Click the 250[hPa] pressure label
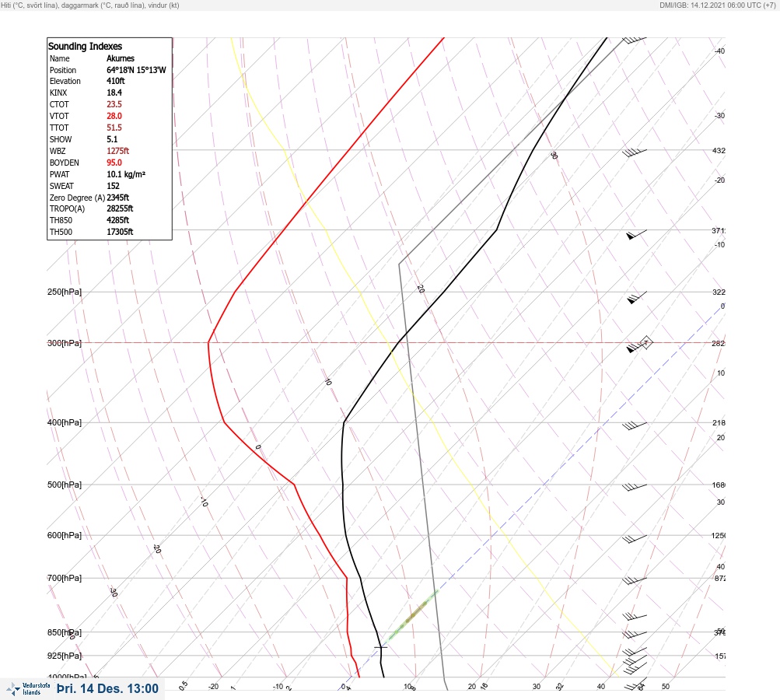 [x=65, y=292]
